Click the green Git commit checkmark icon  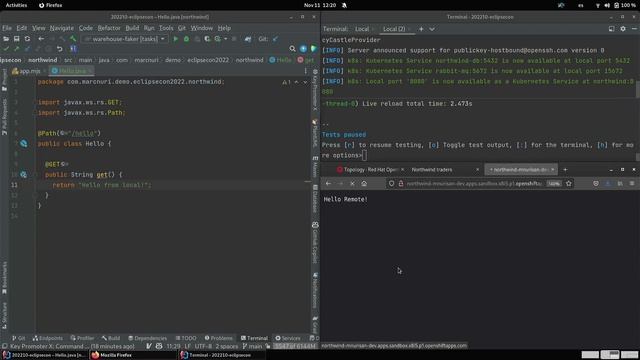tap(6, 49)
